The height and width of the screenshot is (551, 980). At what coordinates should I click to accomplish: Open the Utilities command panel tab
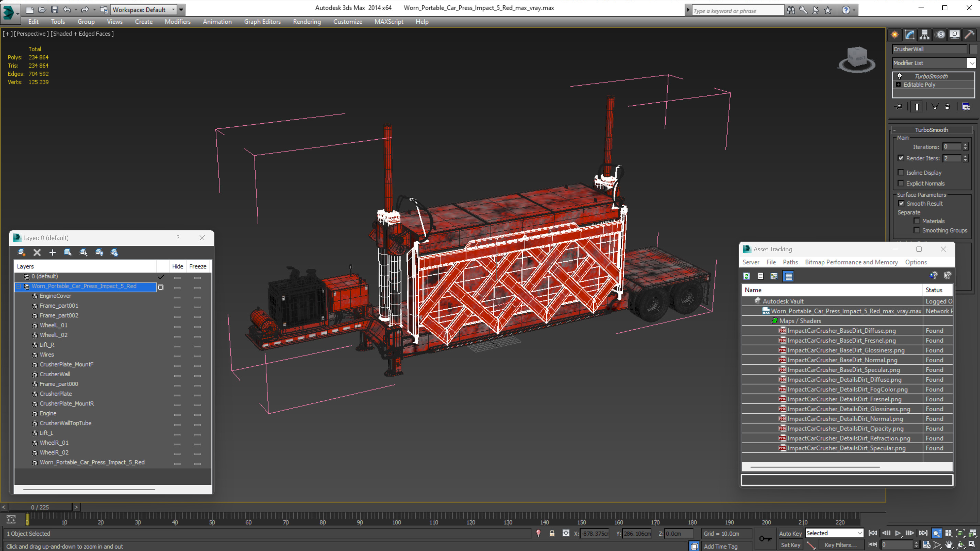pos(969,35)
